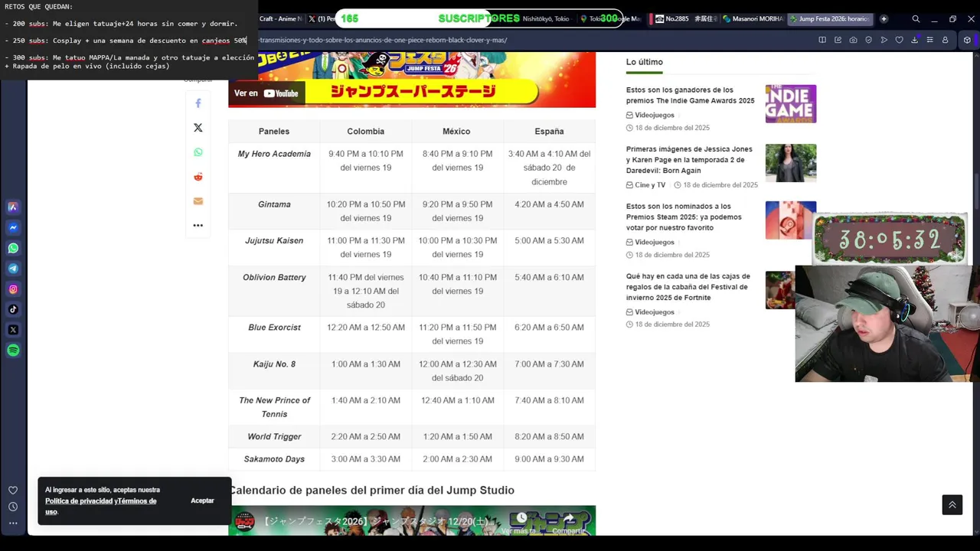Click the address bar URL field
Viewport: 980px width, 551px height.
536,40
